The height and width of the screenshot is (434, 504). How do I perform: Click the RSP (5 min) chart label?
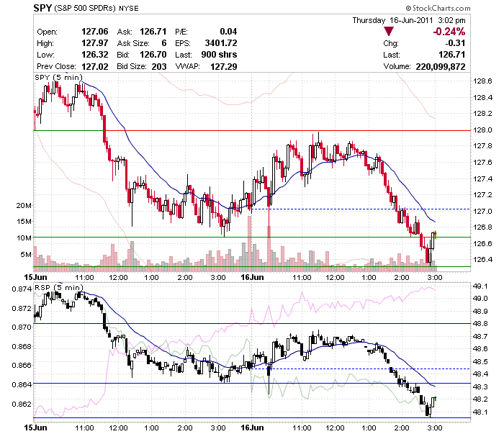coord(59,287)
